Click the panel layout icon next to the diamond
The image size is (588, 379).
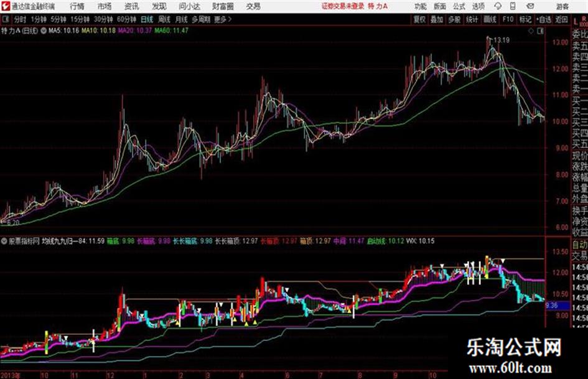pyautogui.click(x=540, y=31)
